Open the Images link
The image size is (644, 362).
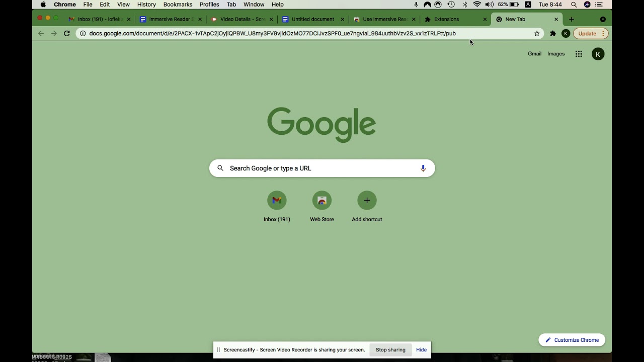click(556, 54)
